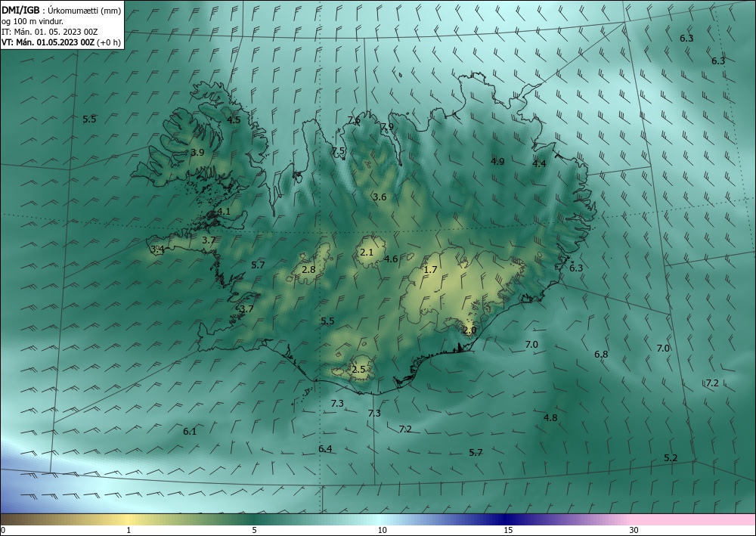Click the 4.1 map value
The height and width of the screenshot is (536, 756).
click(x=224, y=211)
